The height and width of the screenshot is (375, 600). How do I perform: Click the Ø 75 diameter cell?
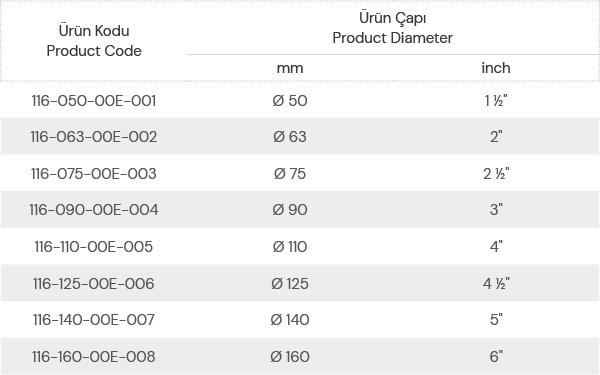click(290, 174)
